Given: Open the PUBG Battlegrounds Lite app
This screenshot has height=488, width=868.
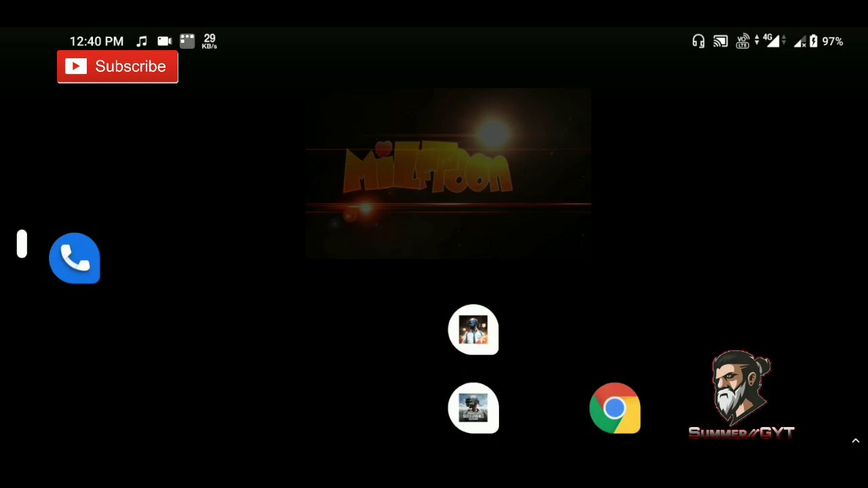Looking at the screenshot, I should (x=473, y=408).
